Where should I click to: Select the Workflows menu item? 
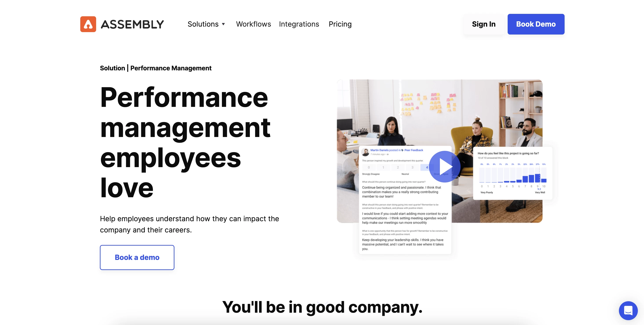pos(254,24)
